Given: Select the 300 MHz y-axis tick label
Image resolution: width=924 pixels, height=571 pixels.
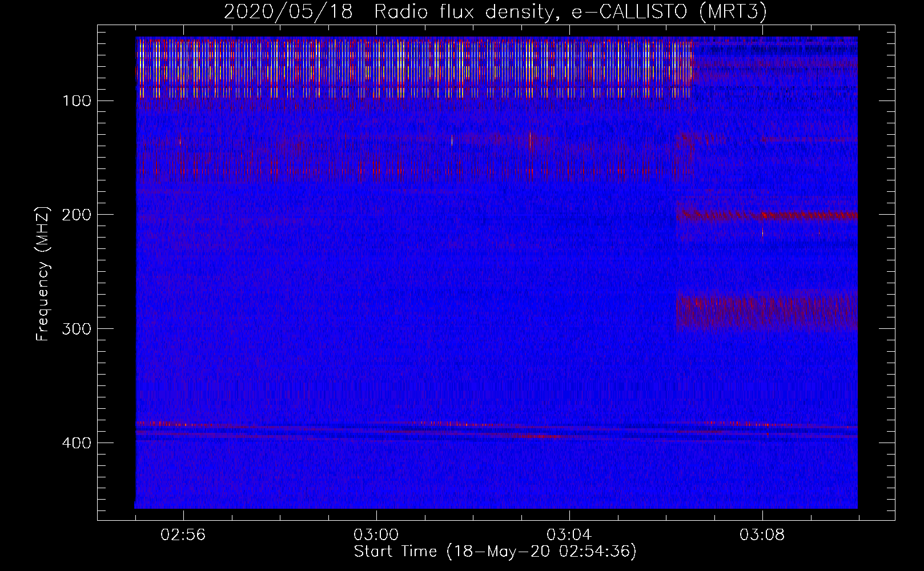Looking at the screenshot, I should (x=77, y=329).
